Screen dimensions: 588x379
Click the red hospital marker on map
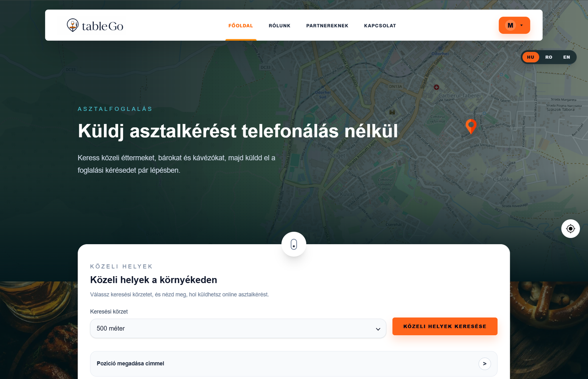436,87
